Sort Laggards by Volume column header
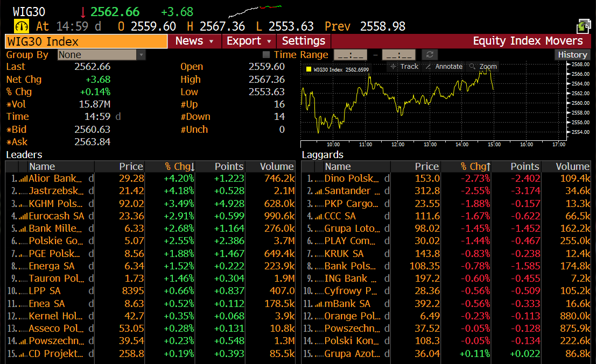Image resolution: width=596 pixels, height=364 pixels. (x=566, y=167)
